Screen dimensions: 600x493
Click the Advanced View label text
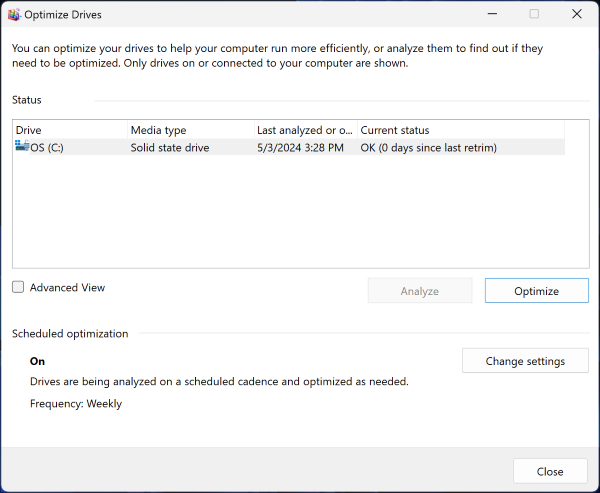click(67, 288)
